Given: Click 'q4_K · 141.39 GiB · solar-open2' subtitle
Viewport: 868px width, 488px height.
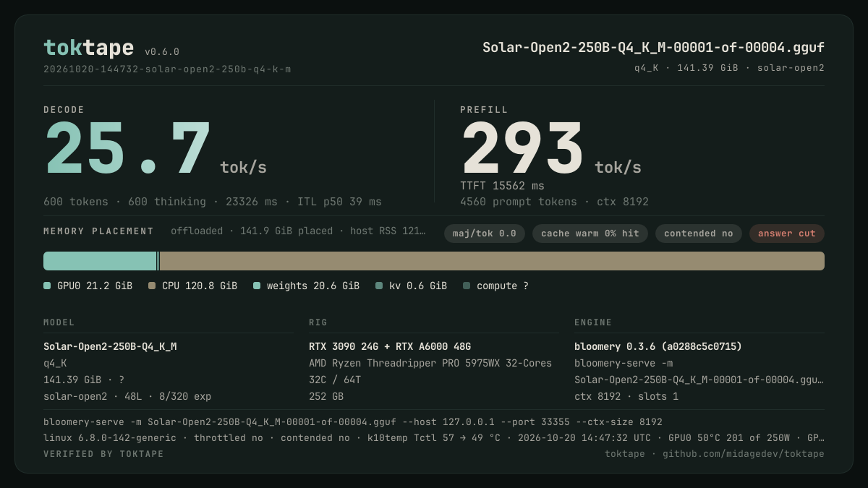Looking at the screenshot, I should point(729,68).
